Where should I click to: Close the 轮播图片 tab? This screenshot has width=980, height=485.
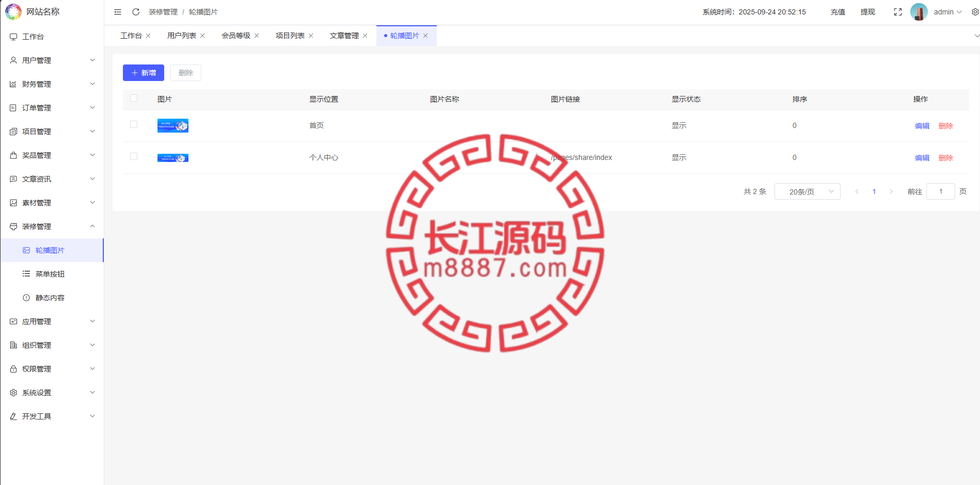[x=425, y=36]
